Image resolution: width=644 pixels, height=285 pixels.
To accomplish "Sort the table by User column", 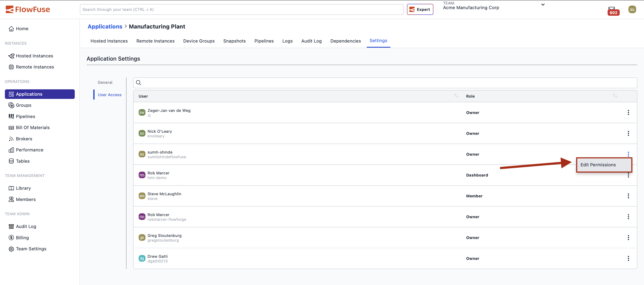I will (x=456, y=96).
